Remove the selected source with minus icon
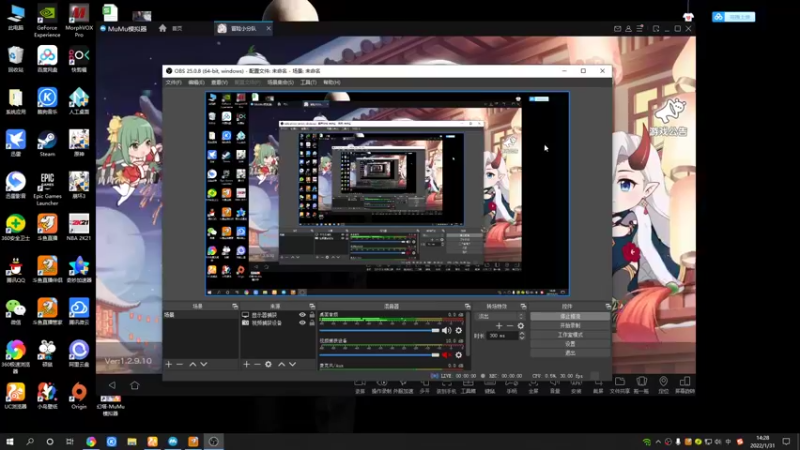Screen dimensions: 800x450 257,364
